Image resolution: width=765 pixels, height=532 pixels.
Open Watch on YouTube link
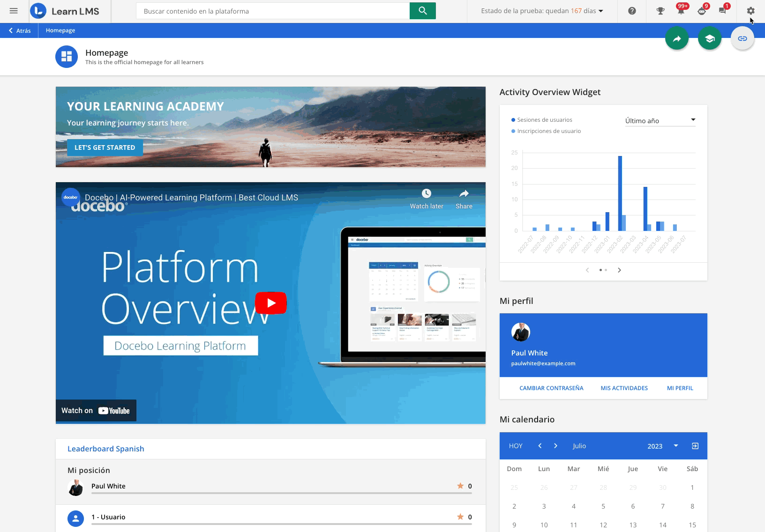coord(96,411)
